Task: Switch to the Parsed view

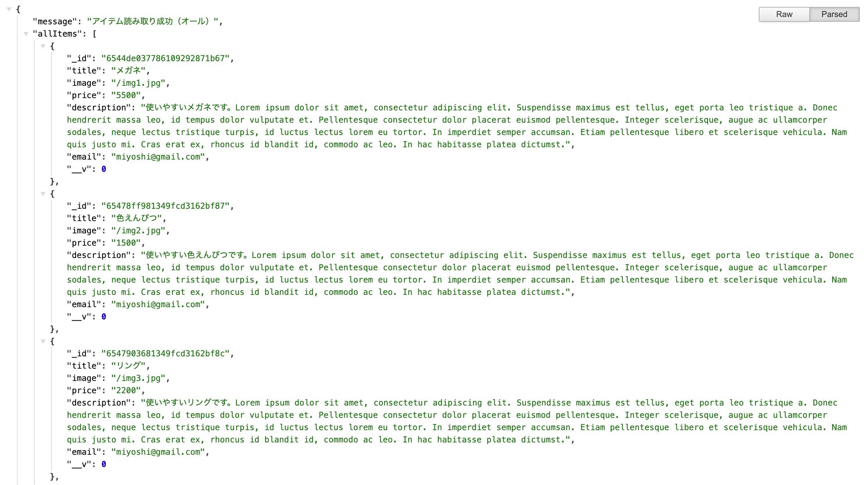Action: click(834, 14)
